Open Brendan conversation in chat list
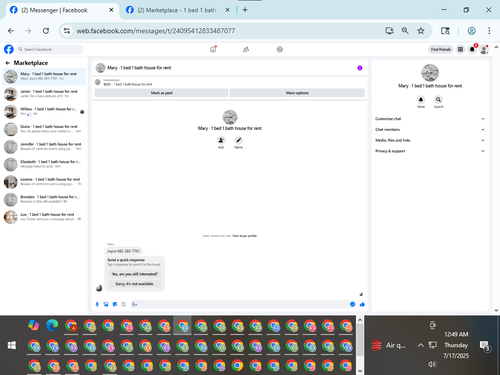This screenshot has width=500, height=375. tap(44, 199)
